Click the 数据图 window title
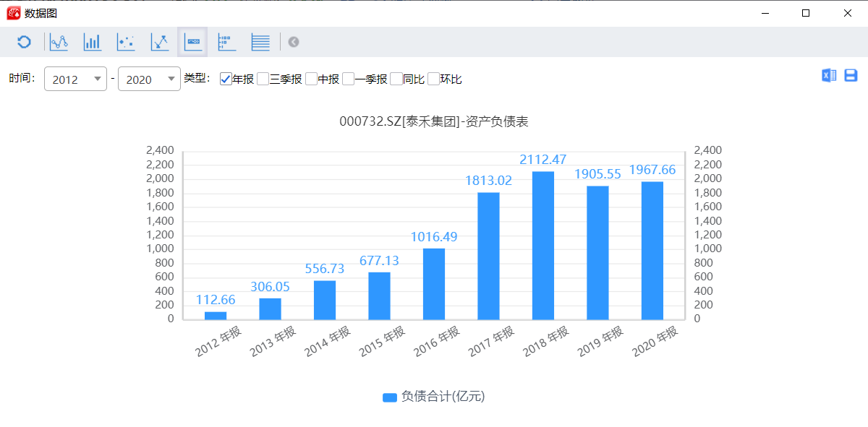The height and width of the screenshot is (427, 868). pyautogui.click(x=41, y=14)
